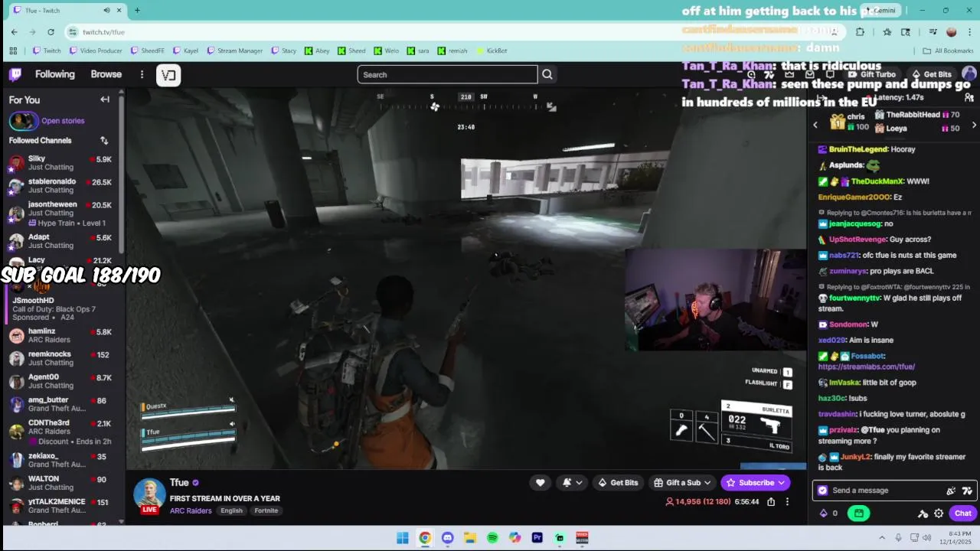980x551 pixels.
Task: Open Chrome apps grid shortcut
Action: (13, 51)
